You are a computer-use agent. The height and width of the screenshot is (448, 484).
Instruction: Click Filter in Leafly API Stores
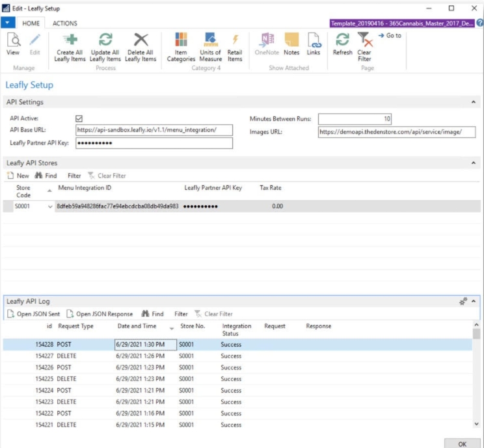74,176
